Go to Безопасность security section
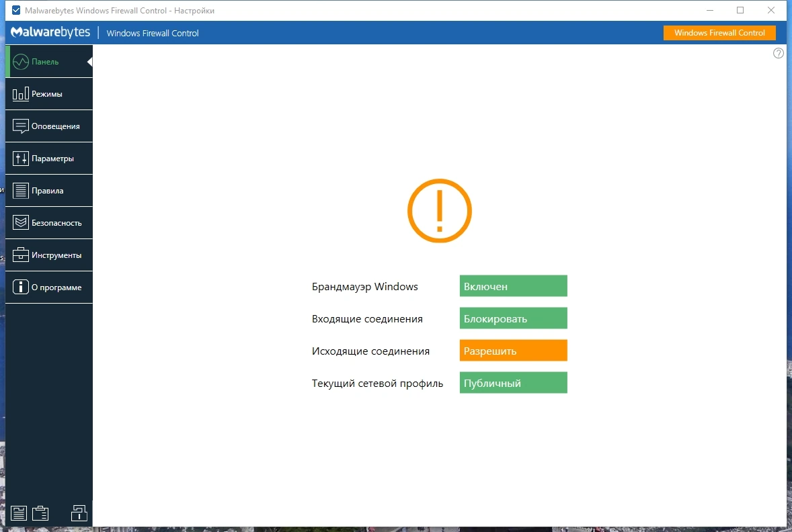The image size is (792, 532). [x=49, y=223]
